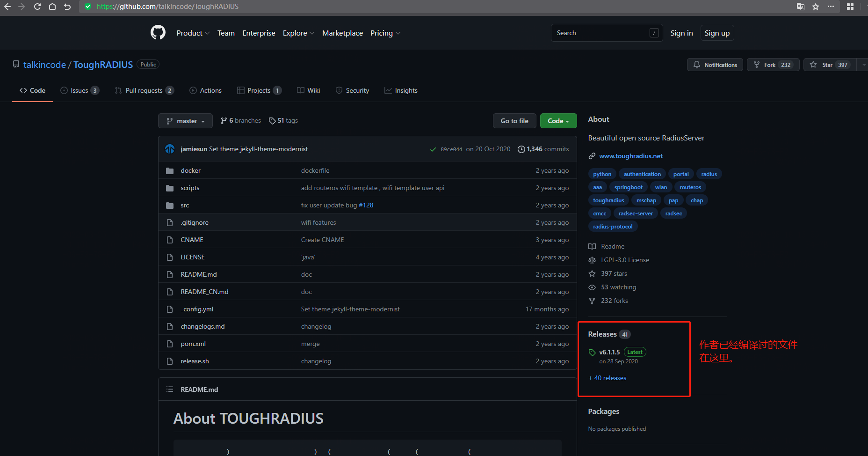
Task: Click the browser page reload icon
Action: [x=37, y=7]
